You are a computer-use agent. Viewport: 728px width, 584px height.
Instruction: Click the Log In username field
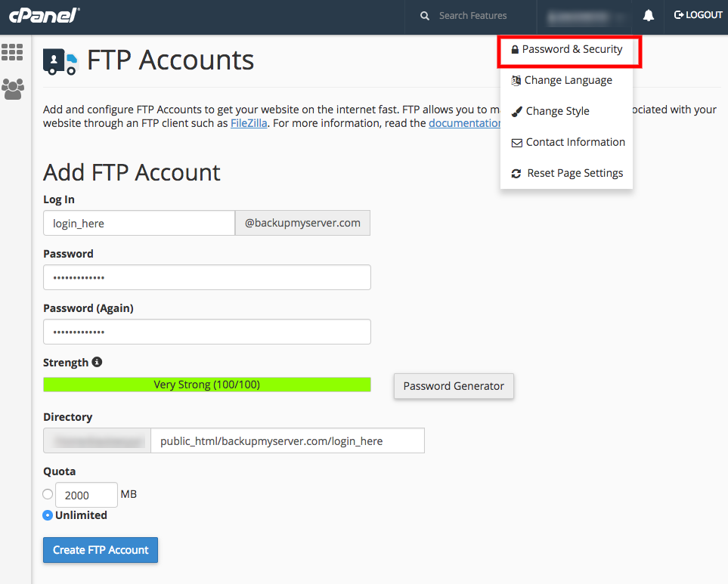pos(138,222)
